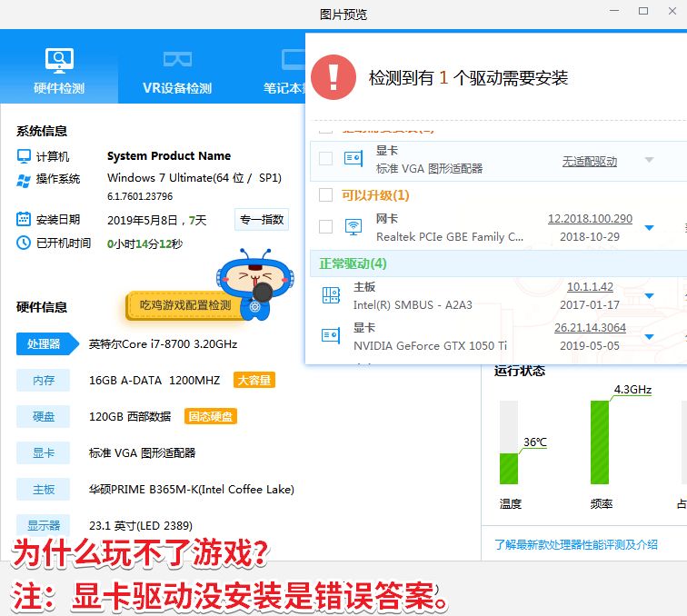Click the blue mascot character icon
This screenshot has width=687, height=616.
pyautogui.click(x=255, y=284)
